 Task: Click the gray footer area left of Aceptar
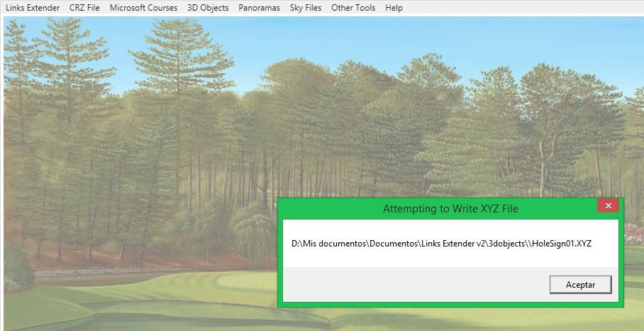411,285
